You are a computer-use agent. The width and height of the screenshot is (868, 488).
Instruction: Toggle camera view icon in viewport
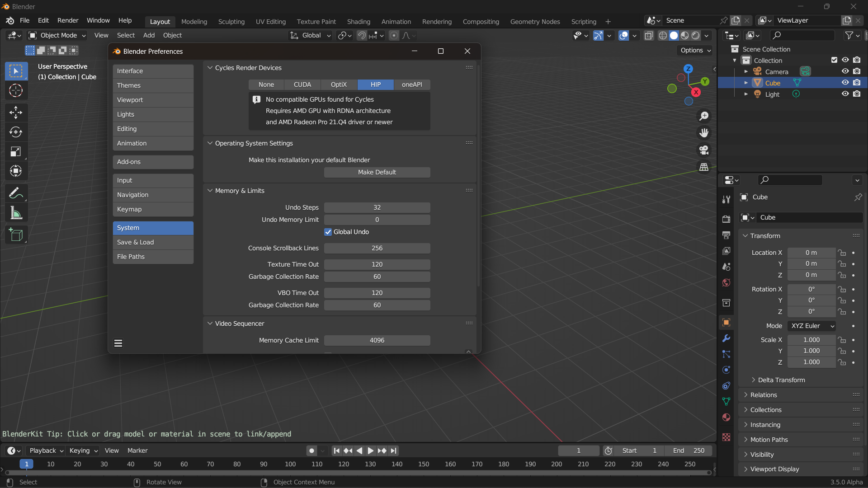pos(704,150)
